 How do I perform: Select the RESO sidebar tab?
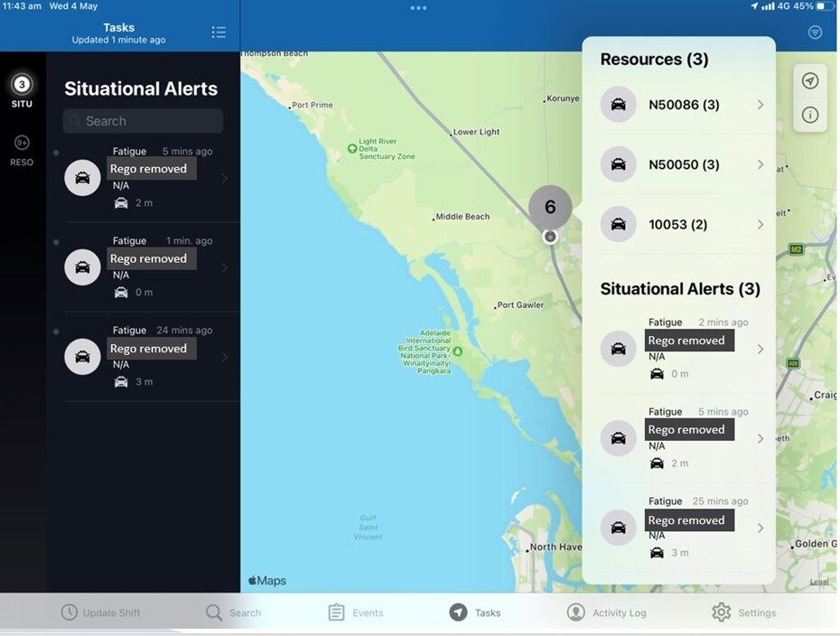coord(22,150)
